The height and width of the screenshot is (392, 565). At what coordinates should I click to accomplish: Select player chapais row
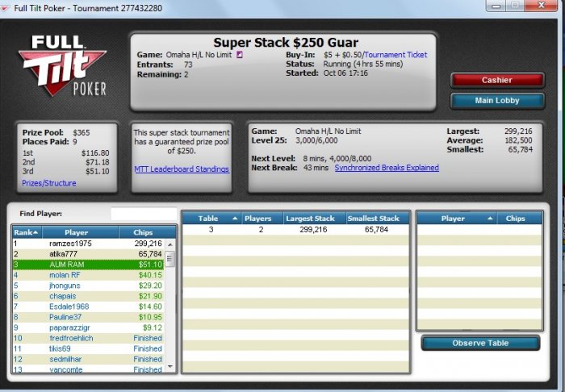(x=88, y=296)
